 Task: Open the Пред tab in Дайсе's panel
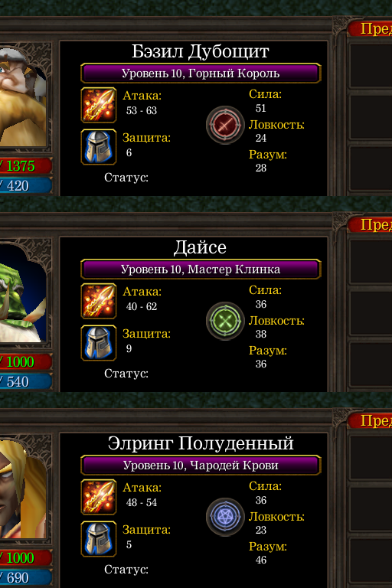coord(370,224)
